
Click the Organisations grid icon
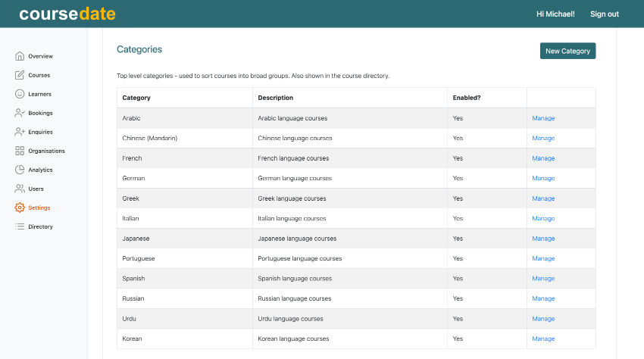(20, 151)
